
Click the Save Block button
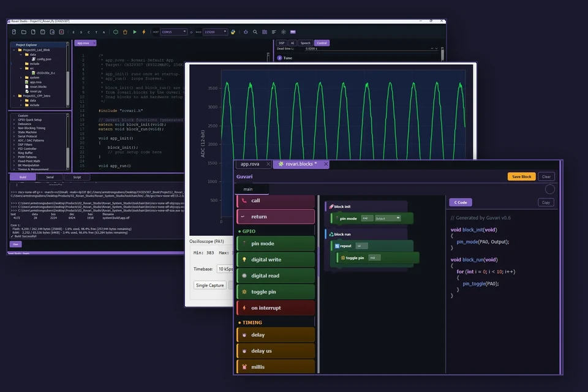click(521, 176)
